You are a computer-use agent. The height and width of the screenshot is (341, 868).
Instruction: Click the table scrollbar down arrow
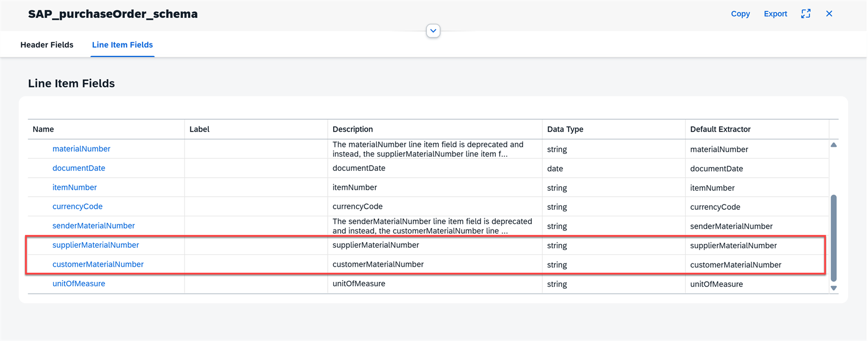(x=834, y=288)
